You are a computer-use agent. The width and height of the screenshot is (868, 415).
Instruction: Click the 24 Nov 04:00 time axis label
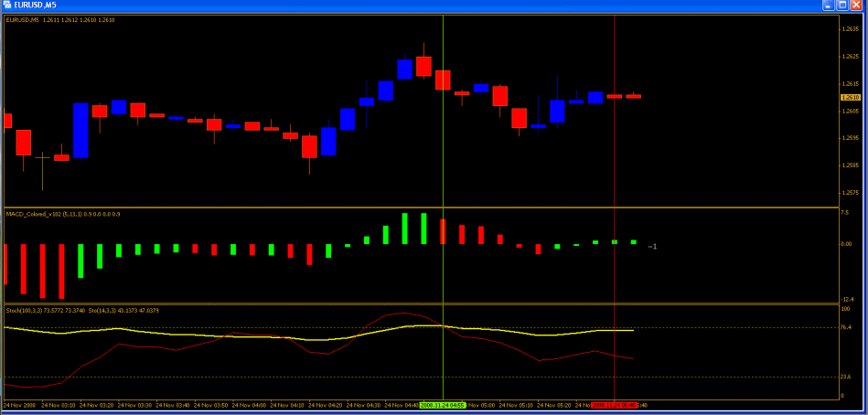coord(251,405)
